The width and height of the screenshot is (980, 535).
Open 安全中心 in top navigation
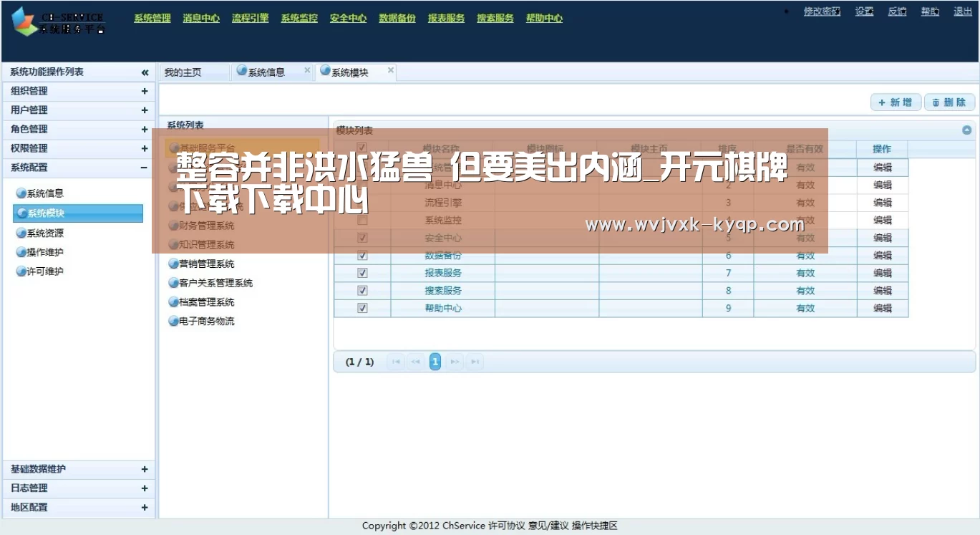pos(349,19)
